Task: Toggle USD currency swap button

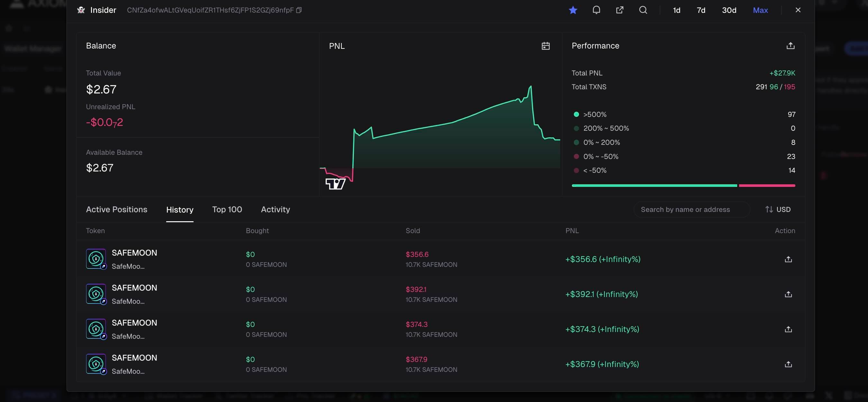Action: click(x=778, y=209)
